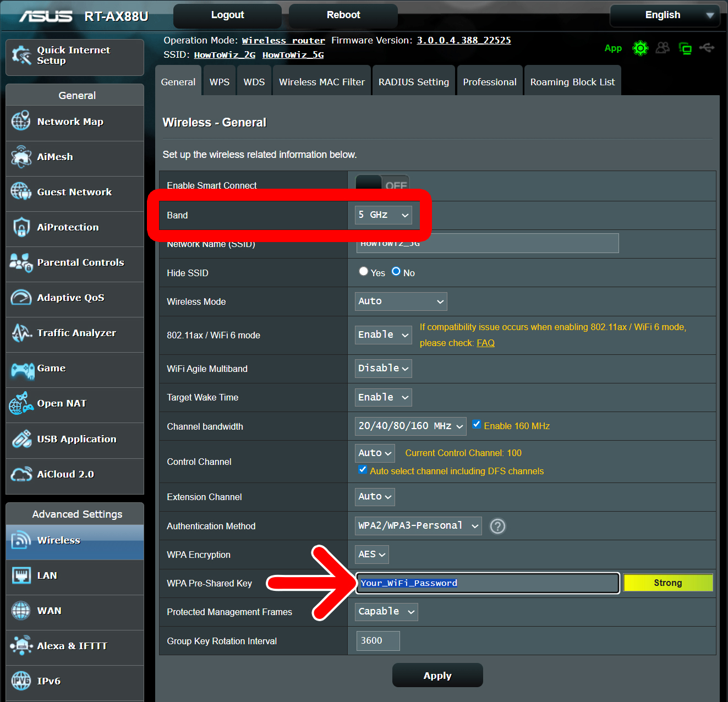The height and width of the screenshot is (702, 728).
Task: Open the Wireless MAC Filter tab
Action: (x=321, y=81)
